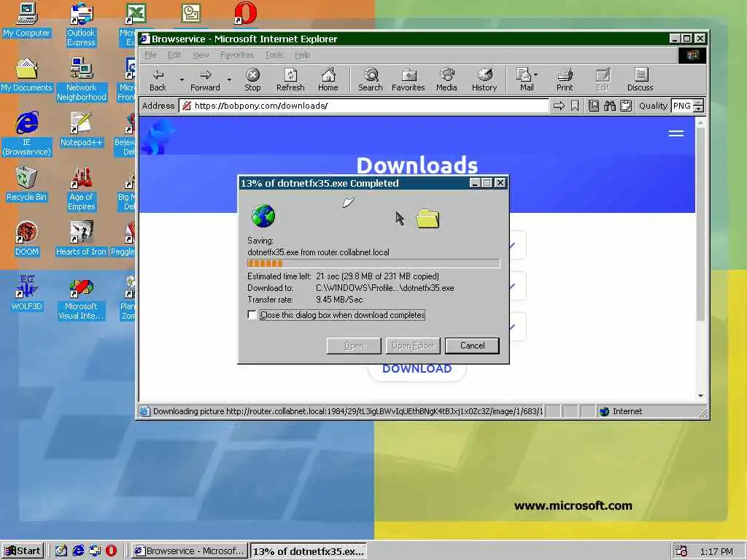747x560 pixels.
Task: Open the Discuss toolbar button
Action: [x=640, y=79]
